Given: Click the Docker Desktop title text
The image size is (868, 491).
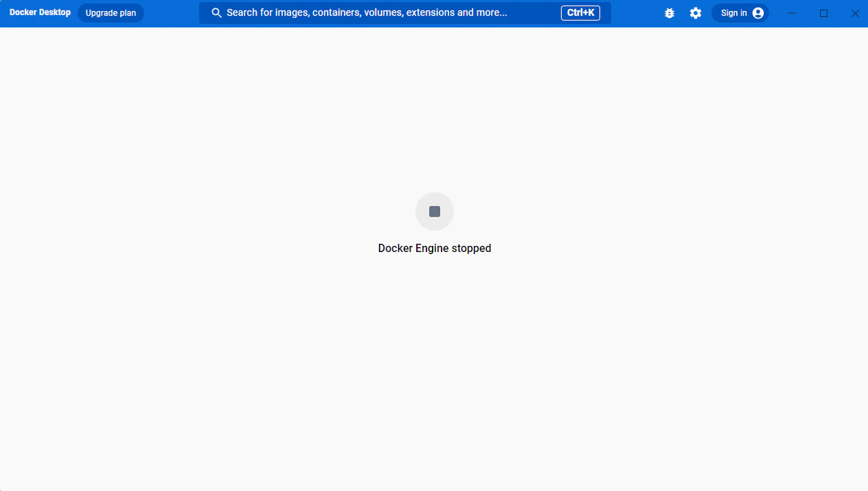Looking at the screenshot, I should point(40,12).
